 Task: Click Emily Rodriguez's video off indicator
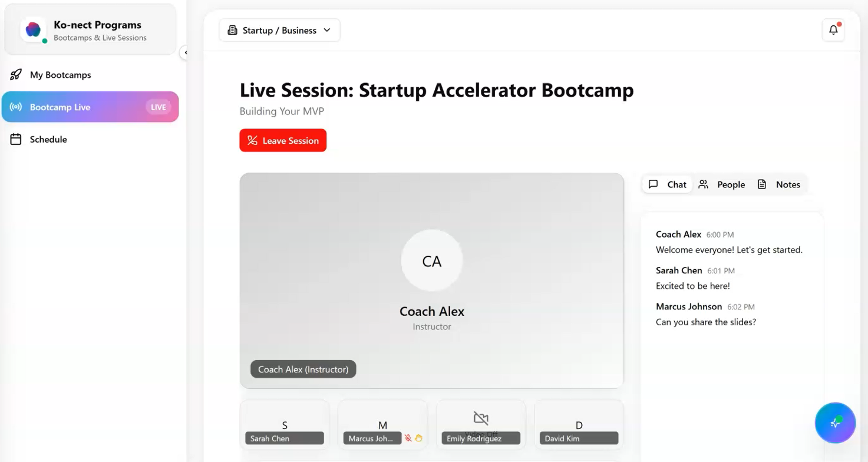(480, 417)
